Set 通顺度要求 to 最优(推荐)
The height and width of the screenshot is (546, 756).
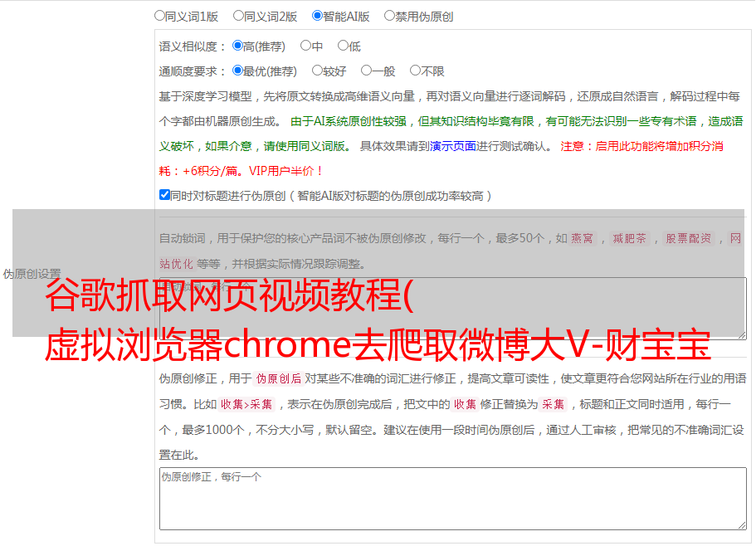pos(237,71)
